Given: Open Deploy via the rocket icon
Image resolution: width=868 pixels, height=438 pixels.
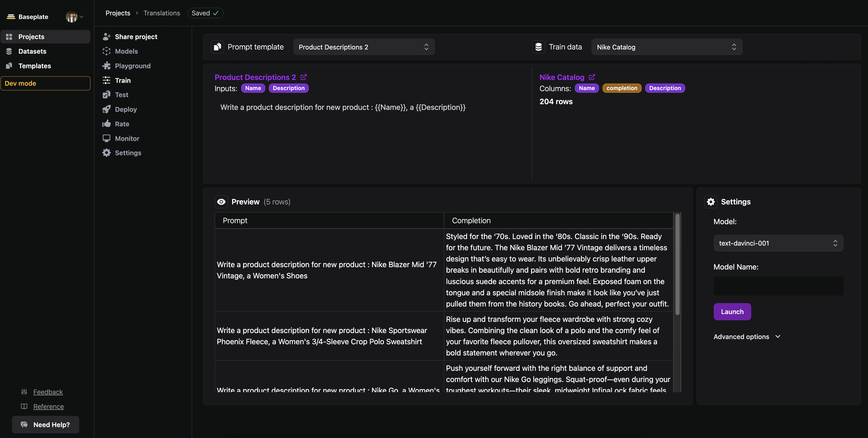Looking at the screenshot, I should pos(107,109).
